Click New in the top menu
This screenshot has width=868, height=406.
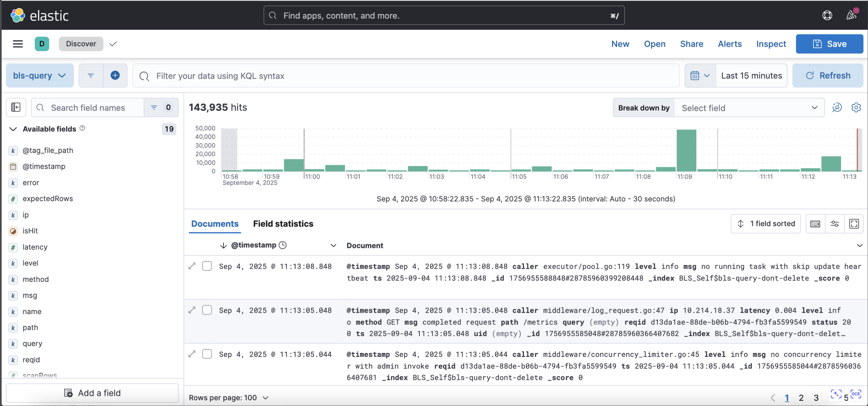click(620, 44)
